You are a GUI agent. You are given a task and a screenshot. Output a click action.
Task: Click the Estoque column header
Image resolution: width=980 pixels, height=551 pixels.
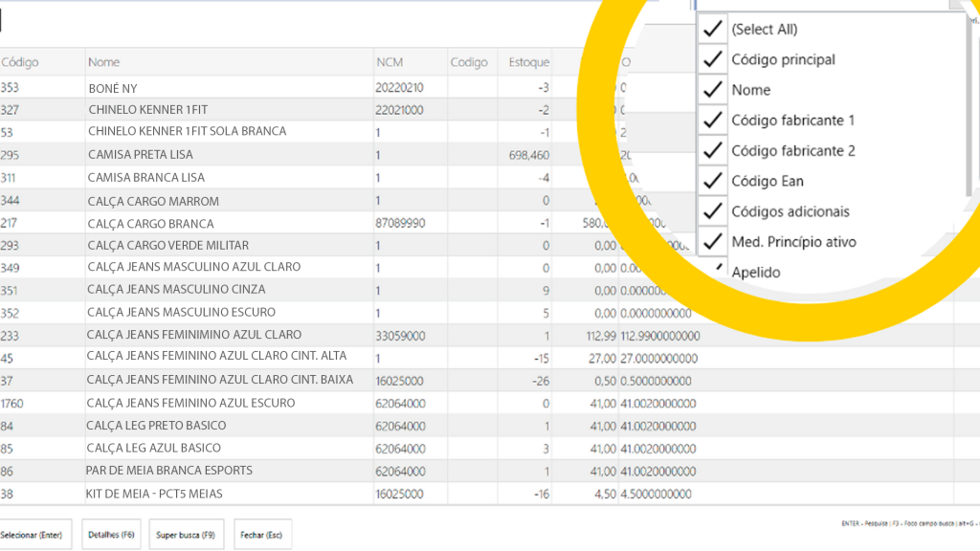(528, 62)
